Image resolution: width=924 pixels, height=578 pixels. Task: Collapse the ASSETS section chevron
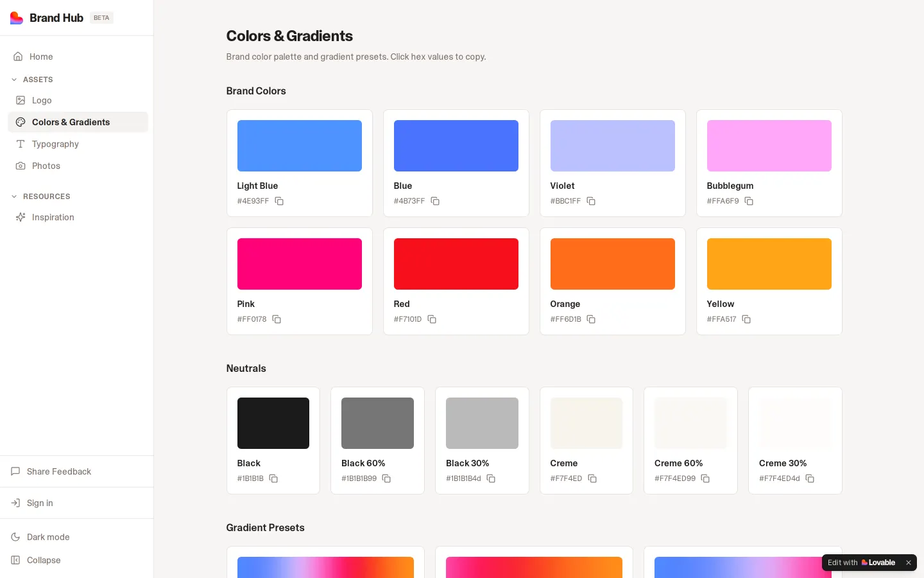click(x=14, y=80)
